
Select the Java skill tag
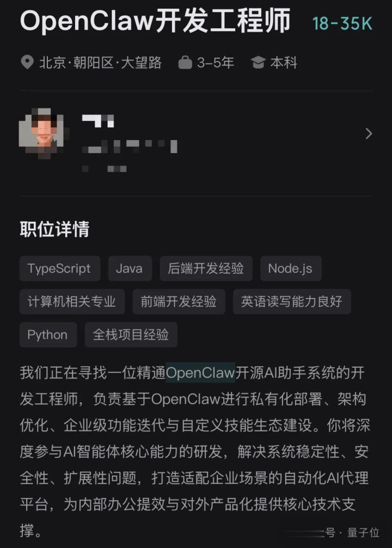pyautogui.click(x=130, y=269)
